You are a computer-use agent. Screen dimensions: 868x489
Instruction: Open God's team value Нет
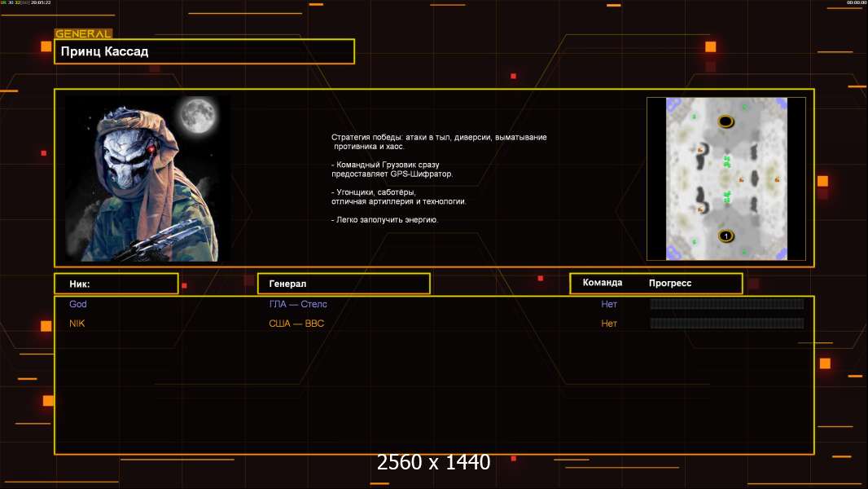point(609,304)
